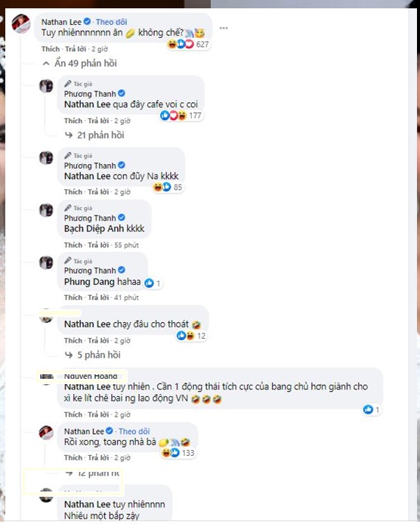
Task: Click 'Theo dõi' next to Nathan Lee's toang nhà bà reply
Action: tap(134, 432)
